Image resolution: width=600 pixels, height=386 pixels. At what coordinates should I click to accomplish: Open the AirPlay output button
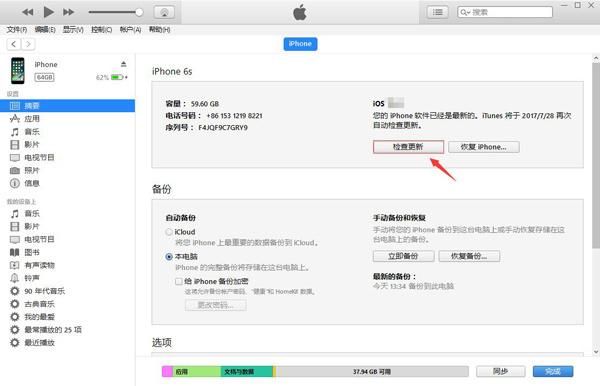(164, 12)
